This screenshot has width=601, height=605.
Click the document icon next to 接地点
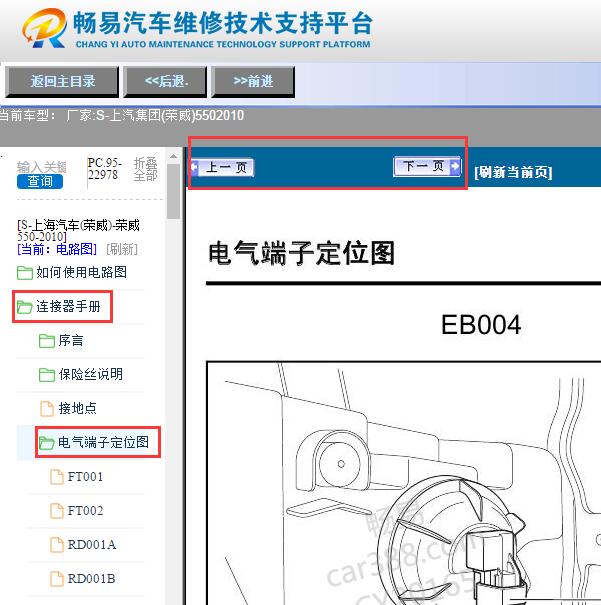[47, 408]
